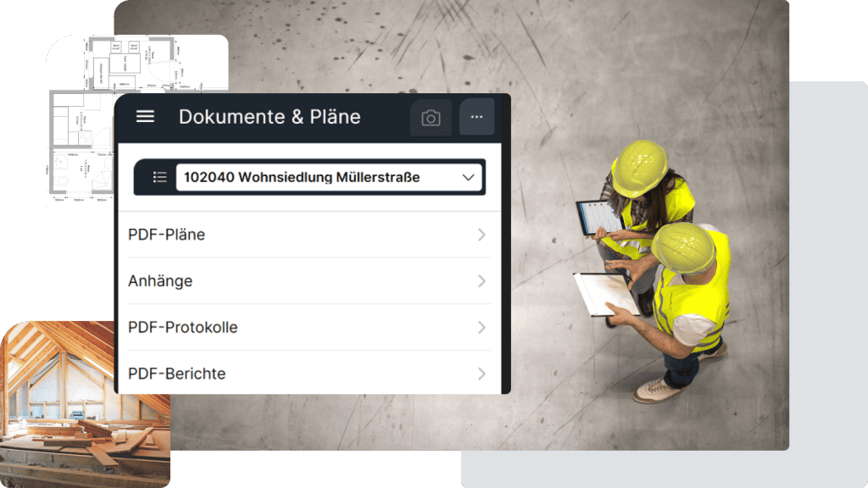Image resolution: width=868 pixels, height=488 pixels.
Task: Select the hamburger icon in the dark header
Action: (x=145, y=117)
